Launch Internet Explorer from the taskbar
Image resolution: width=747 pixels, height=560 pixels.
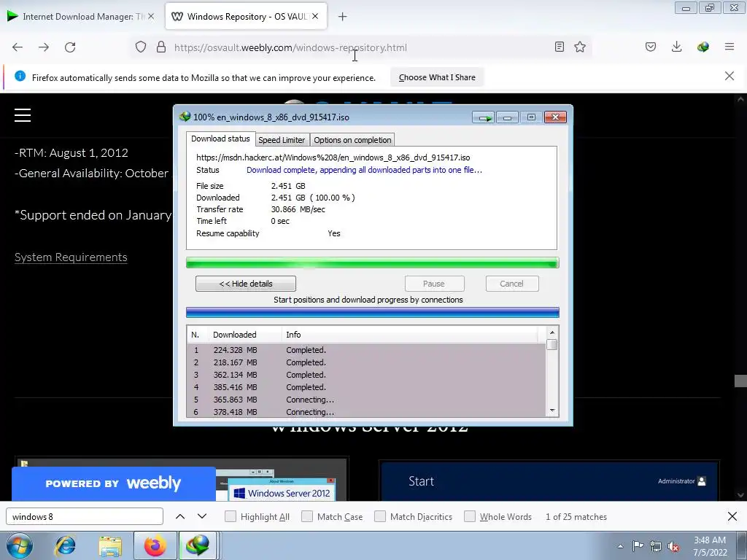[x=65, y=545]
